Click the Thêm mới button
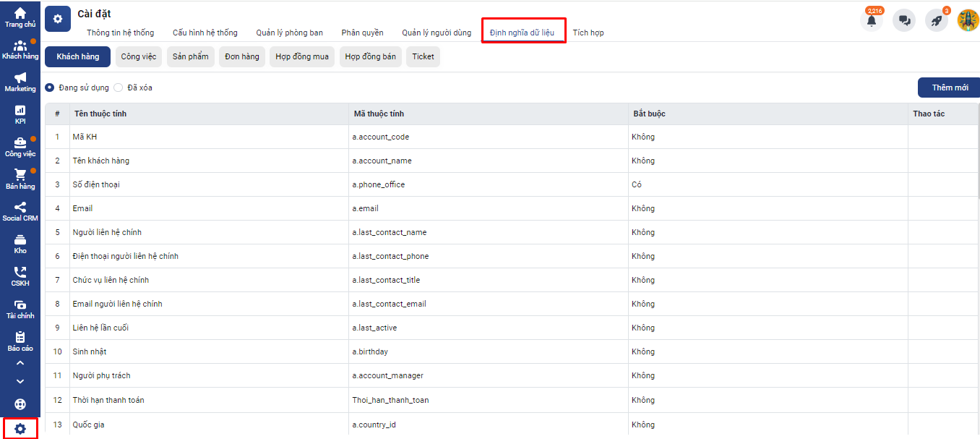Screen dimensions: 980x439 949,88
